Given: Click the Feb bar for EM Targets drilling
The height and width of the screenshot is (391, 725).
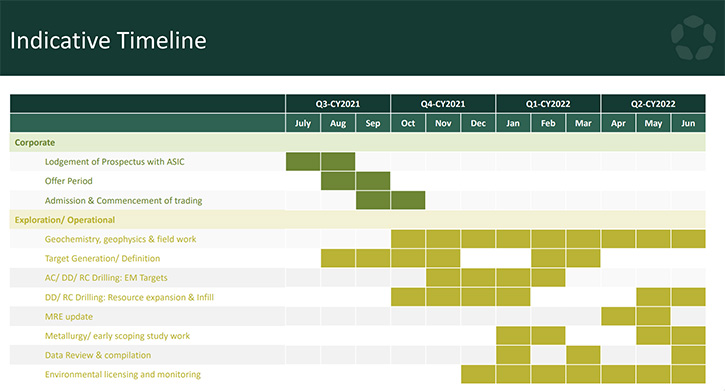Looking at the screenshot, I should (x=548, y=278).
